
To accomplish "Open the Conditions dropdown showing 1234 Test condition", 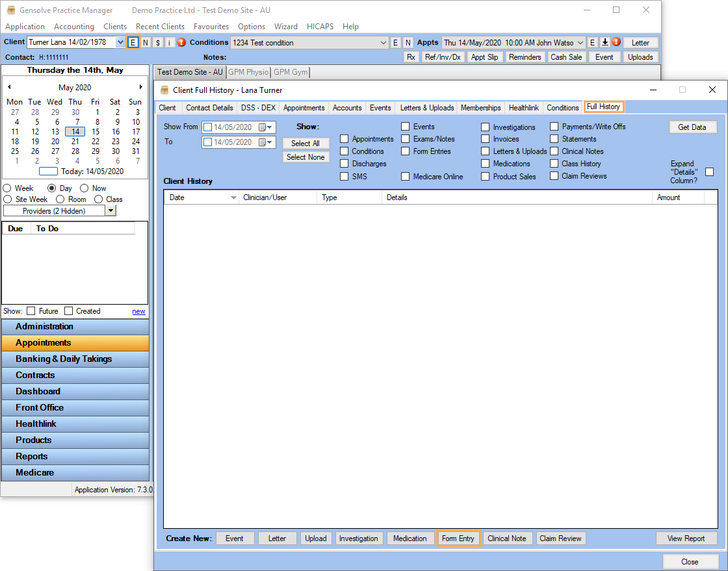I will click(385, 42).
